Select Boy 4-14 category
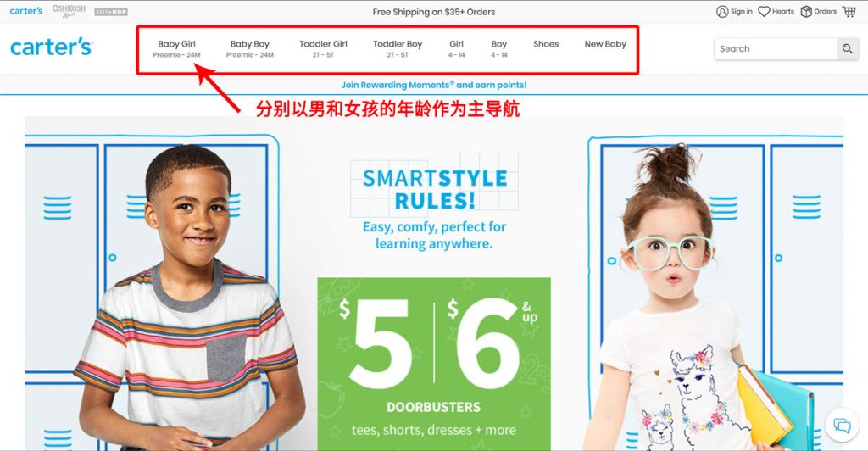Image resolution: width=868 pixels, height=451 pixels. click(x=498, y=48)
